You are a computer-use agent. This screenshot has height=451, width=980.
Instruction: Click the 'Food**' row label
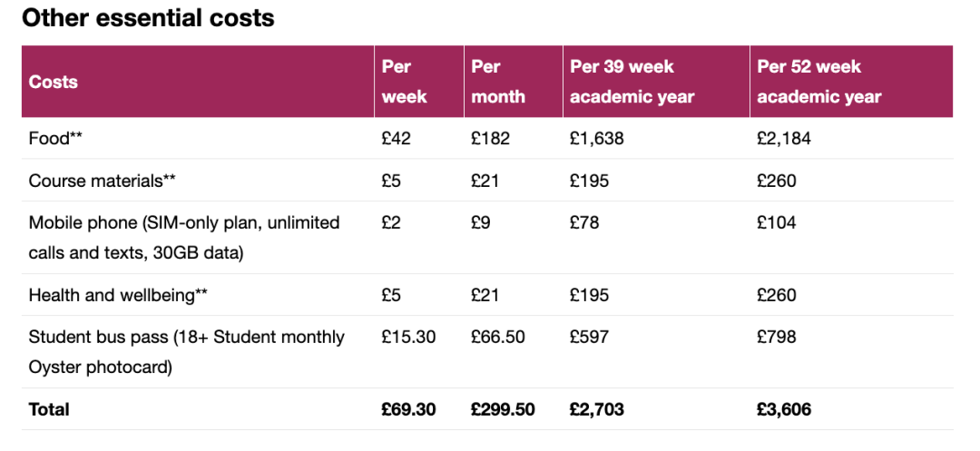55,138
